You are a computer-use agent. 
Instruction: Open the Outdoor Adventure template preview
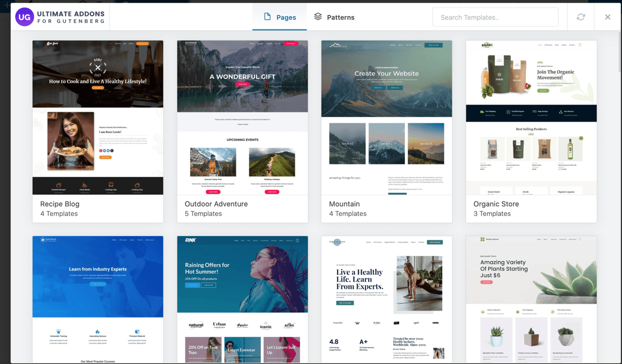click(242, 118)
